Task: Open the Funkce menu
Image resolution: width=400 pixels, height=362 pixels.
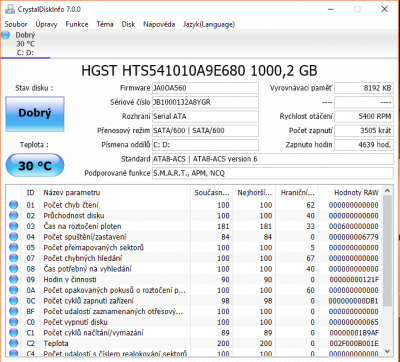Action: pos(77,24)
